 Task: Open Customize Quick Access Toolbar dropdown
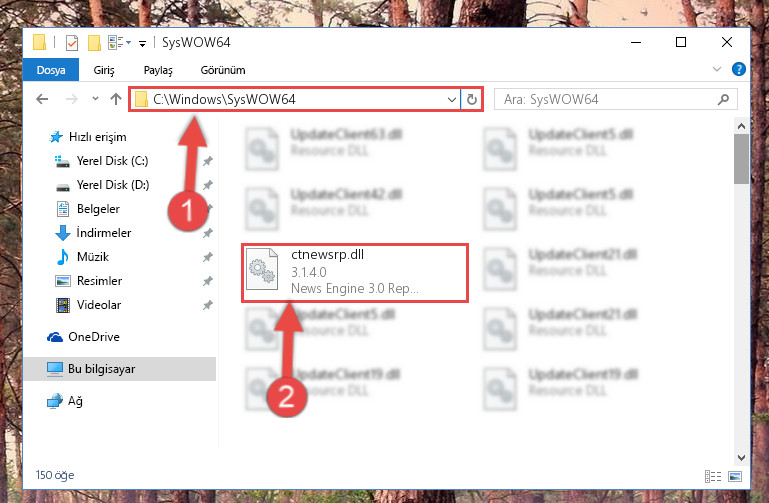point(142,44)
